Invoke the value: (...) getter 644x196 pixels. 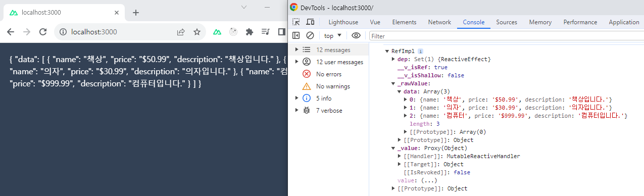pos(430,180)
